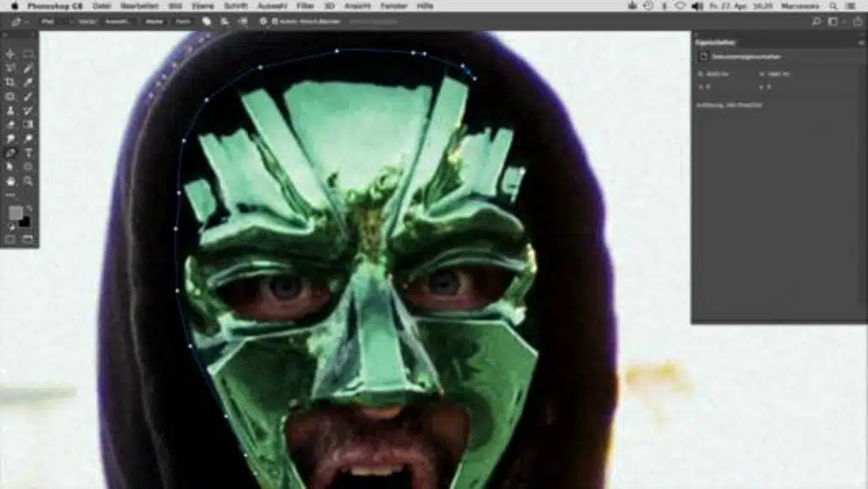
Task: Select the Eraser tool
Action: tap(10, 125)
